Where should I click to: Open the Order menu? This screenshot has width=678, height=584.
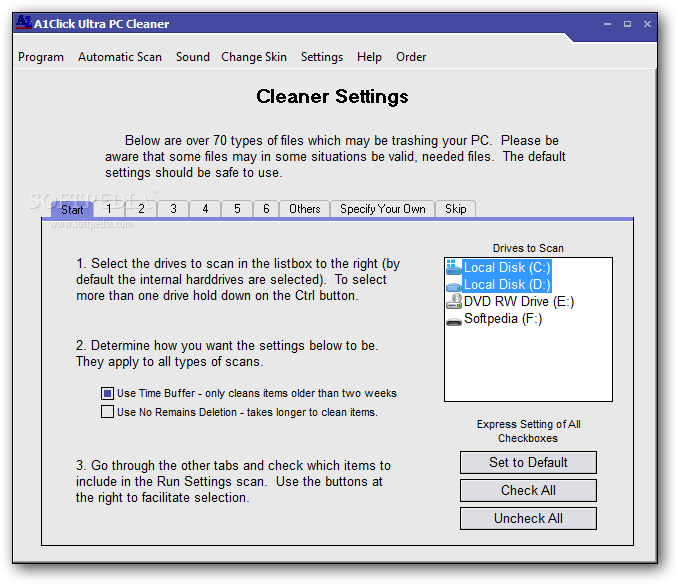(411, 57)
